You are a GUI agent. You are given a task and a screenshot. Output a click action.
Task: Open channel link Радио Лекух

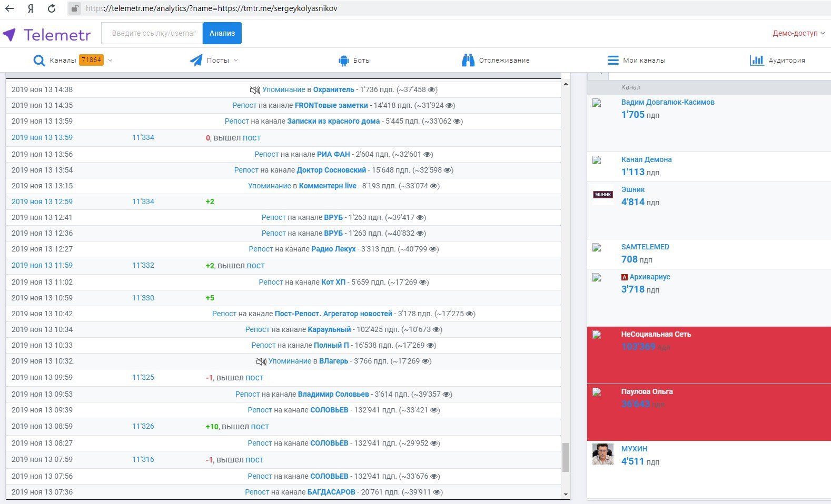[x=333, y=249]
